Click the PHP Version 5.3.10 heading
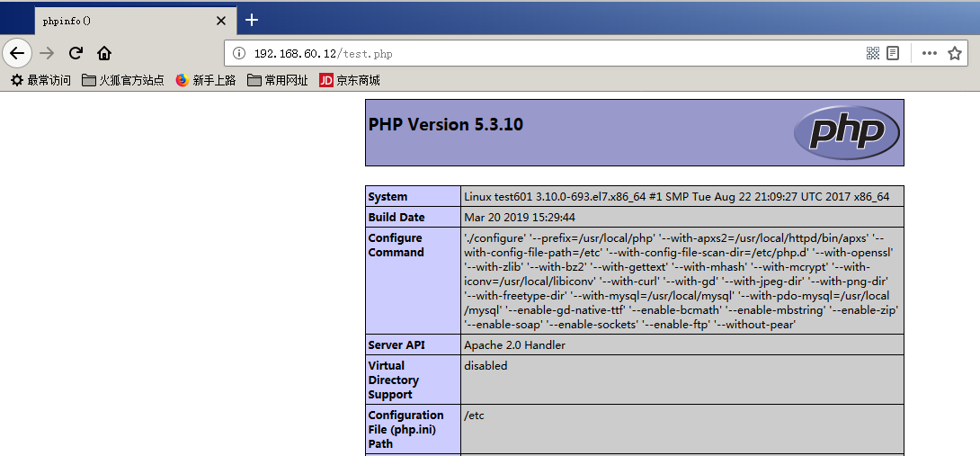The width and height of the screenshot is (980, 456). [x=446, y=124]
